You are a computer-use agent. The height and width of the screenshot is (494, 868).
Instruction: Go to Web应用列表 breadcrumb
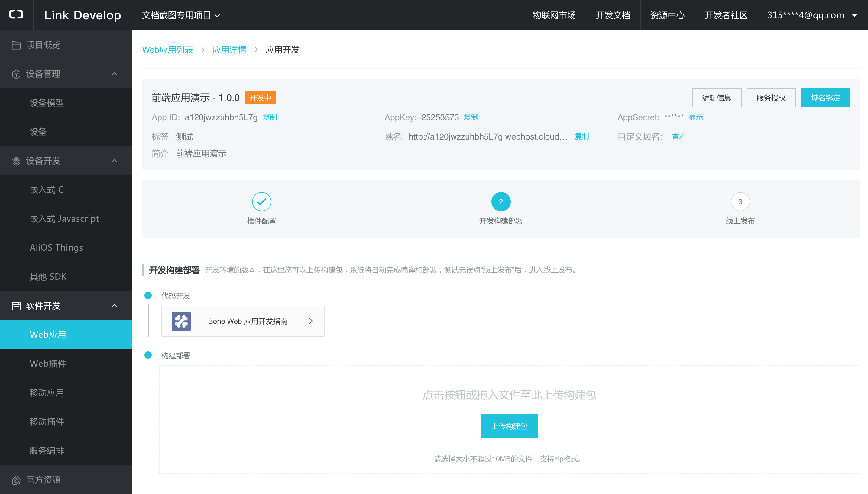pyautogui.click(x=167, y=50)
